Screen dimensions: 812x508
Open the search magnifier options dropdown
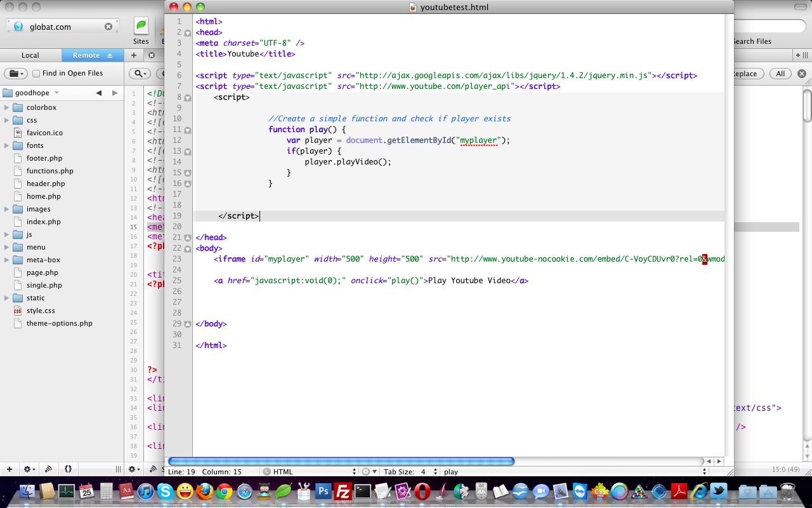click(x=139, y=73)
